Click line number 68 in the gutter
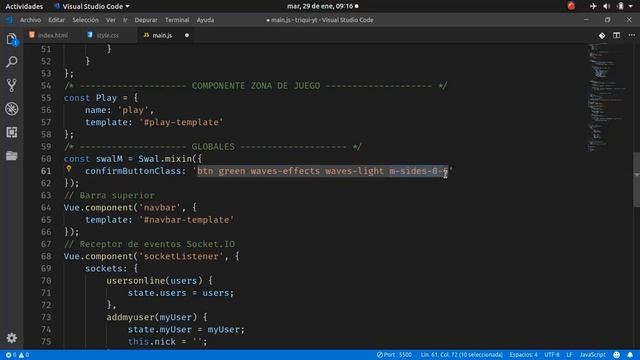This screenshot has height=360, width=640. (x=46, y=256)
